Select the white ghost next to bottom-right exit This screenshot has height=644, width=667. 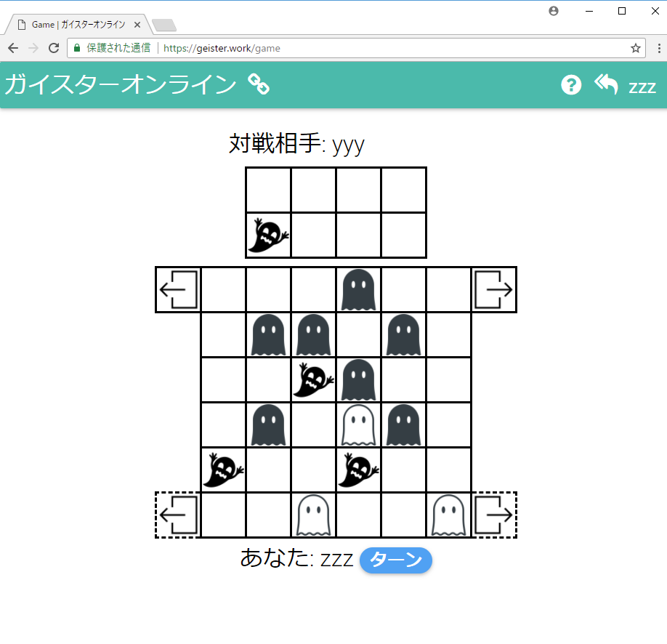click(x=449, y=515)
